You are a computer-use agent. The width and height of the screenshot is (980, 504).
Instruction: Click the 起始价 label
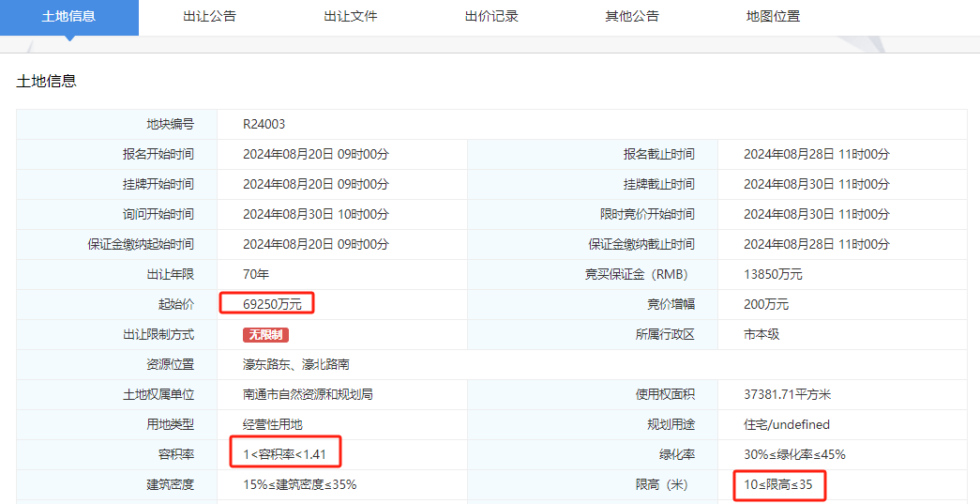tap(176, 304)
